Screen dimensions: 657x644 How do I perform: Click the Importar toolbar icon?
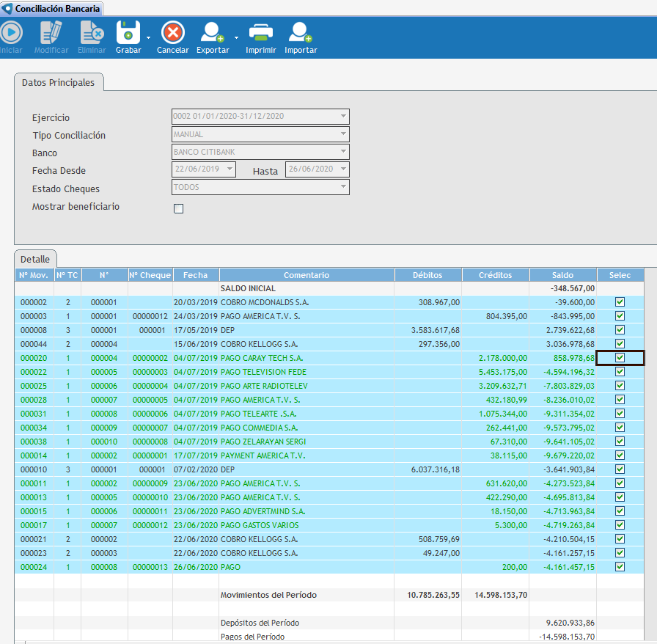click(x=300, y=33)
